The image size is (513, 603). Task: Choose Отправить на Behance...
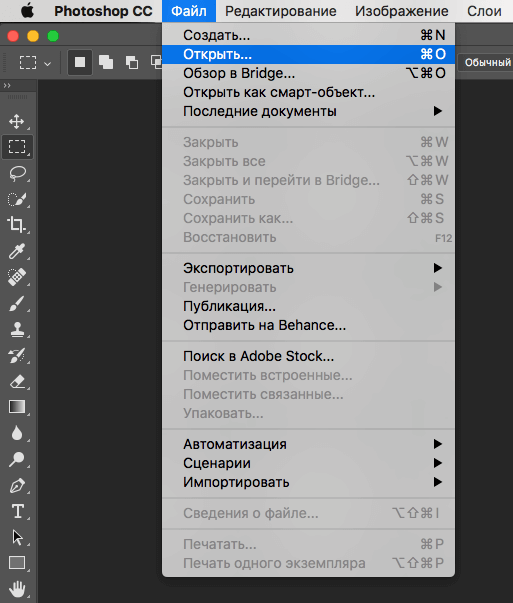pos(308,325)
